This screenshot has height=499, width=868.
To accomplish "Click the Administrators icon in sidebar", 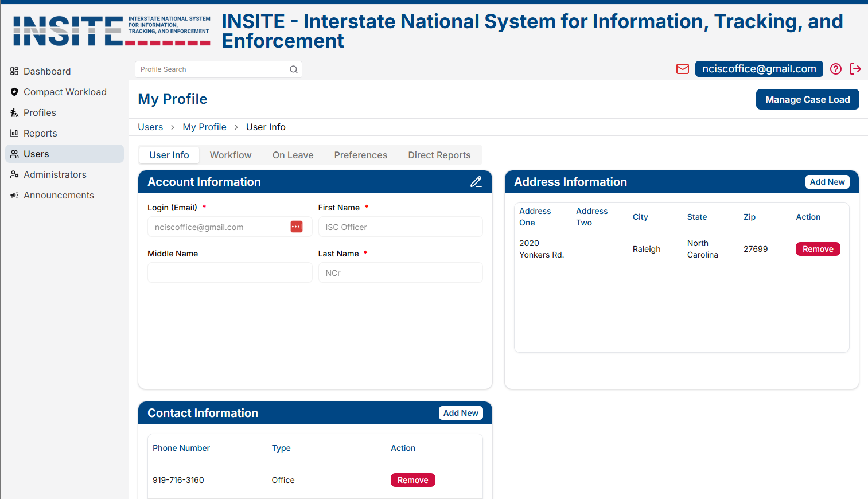I will [14, 174].
